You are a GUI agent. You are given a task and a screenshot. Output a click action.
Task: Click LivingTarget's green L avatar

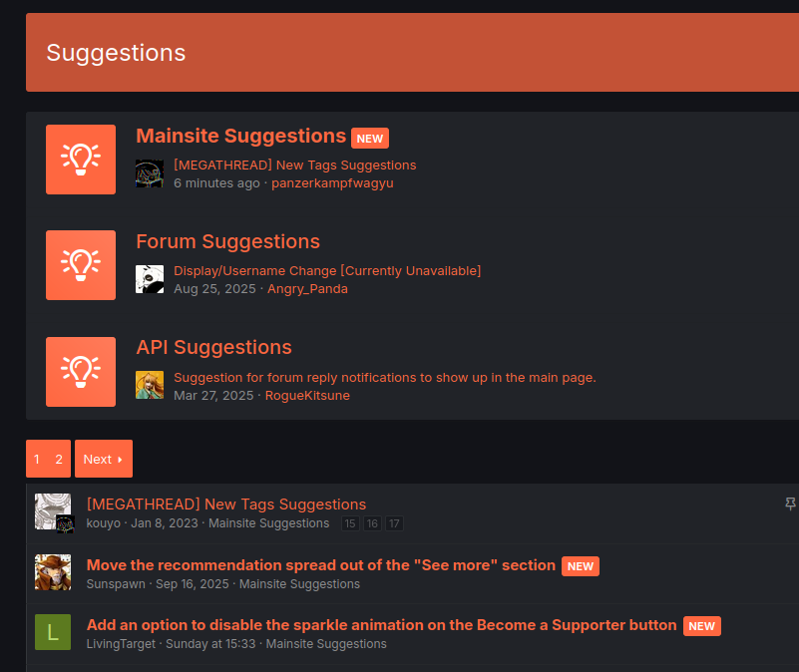coord(53,632)
